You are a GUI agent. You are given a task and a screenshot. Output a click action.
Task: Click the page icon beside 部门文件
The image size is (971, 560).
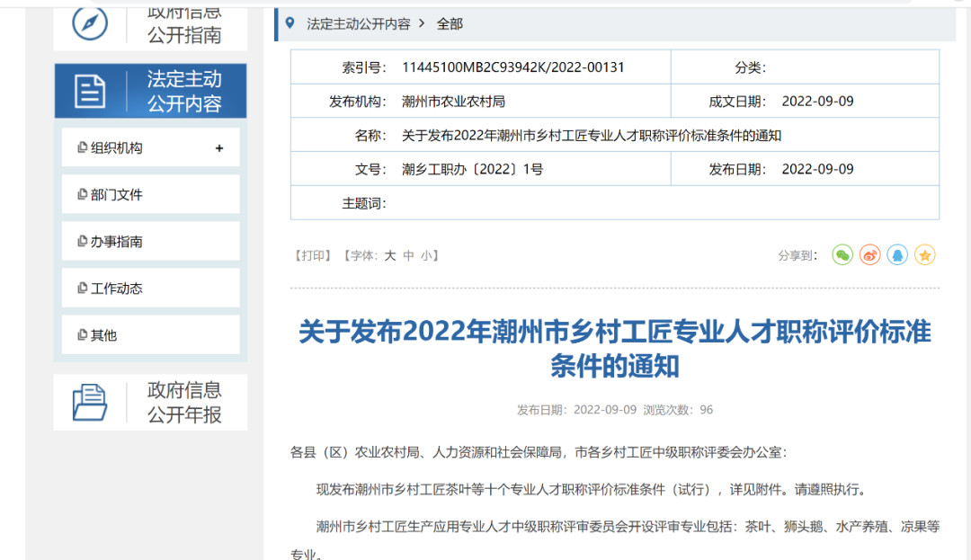pyautogui.click(x=81, y=193)
